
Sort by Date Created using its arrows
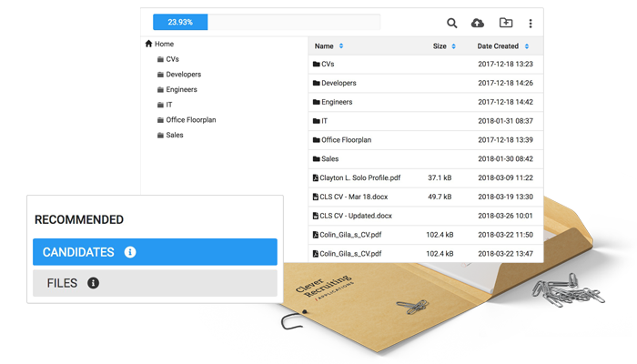[527, 46]
